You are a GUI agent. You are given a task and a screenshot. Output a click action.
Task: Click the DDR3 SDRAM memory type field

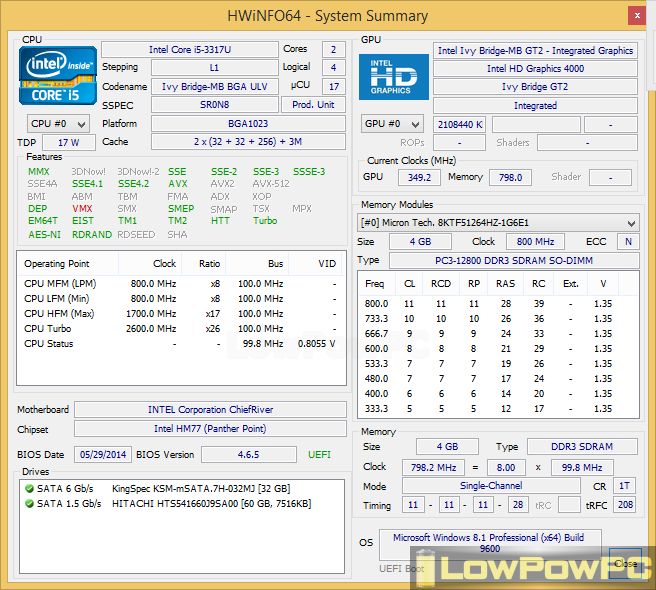(x=582, y=446)
